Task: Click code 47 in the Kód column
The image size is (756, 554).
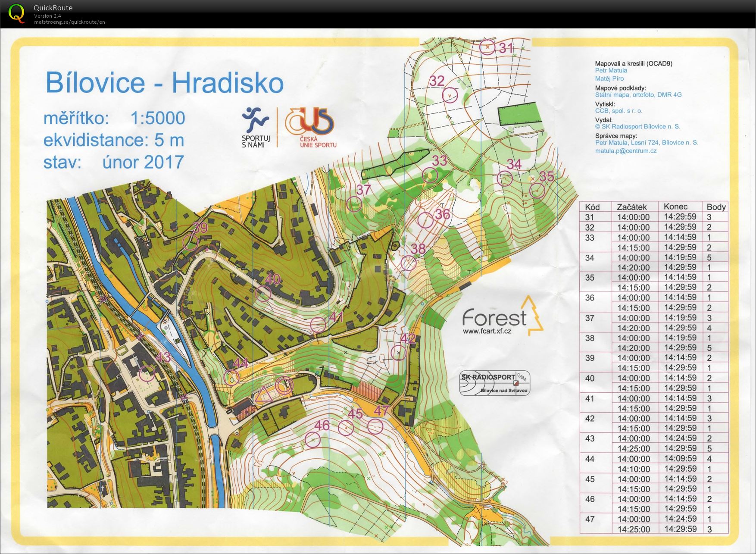Action: coord(590,519)
